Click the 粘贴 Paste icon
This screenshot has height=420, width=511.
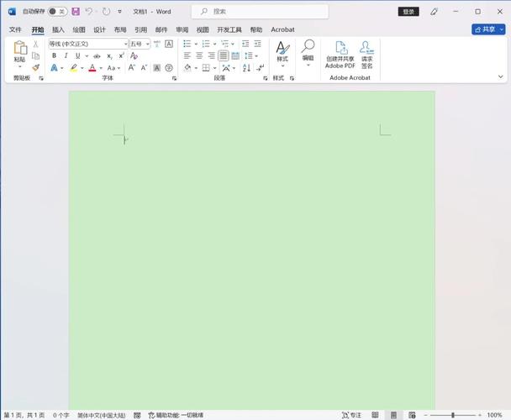coord(19,52)
